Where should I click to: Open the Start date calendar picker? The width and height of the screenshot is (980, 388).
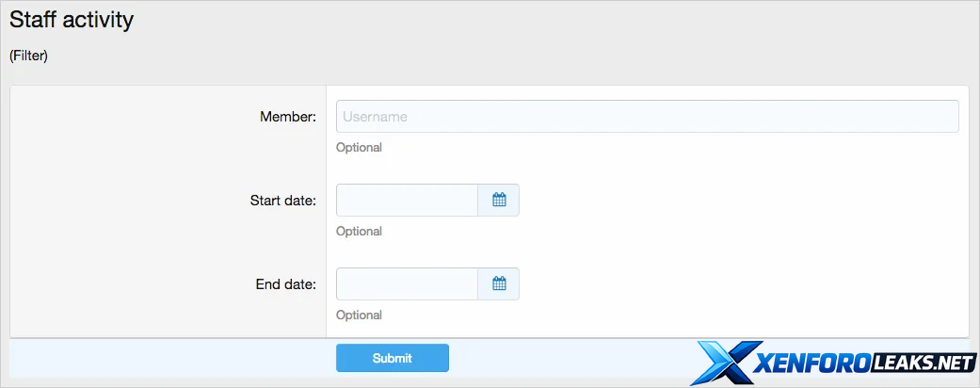[x=499, y=200]
